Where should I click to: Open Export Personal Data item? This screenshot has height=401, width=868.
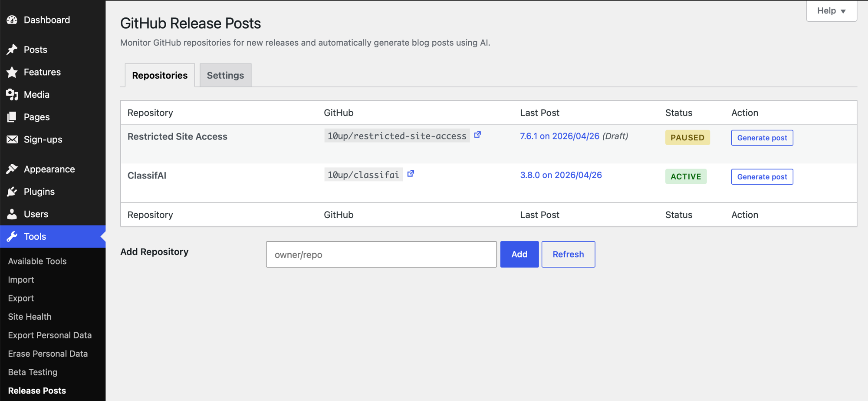(50, 335)
